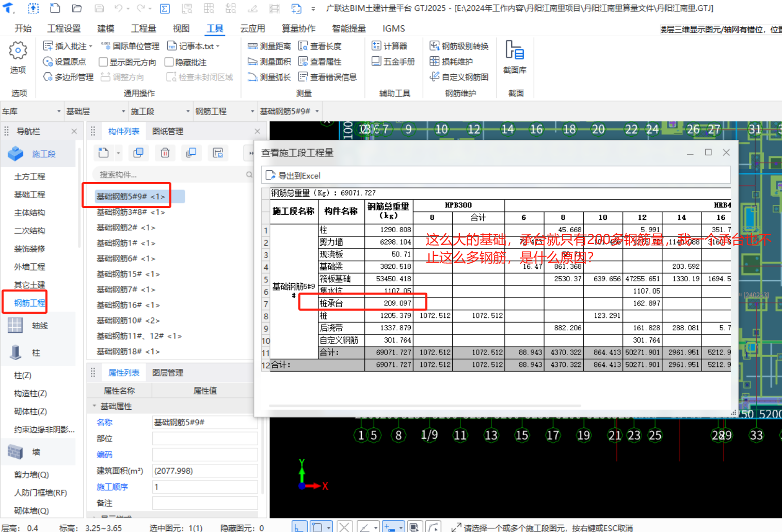Click the 筏板基础 row cell
Image resolution: width=782 pixels, height=532 pixels.
tap(341, 279)
